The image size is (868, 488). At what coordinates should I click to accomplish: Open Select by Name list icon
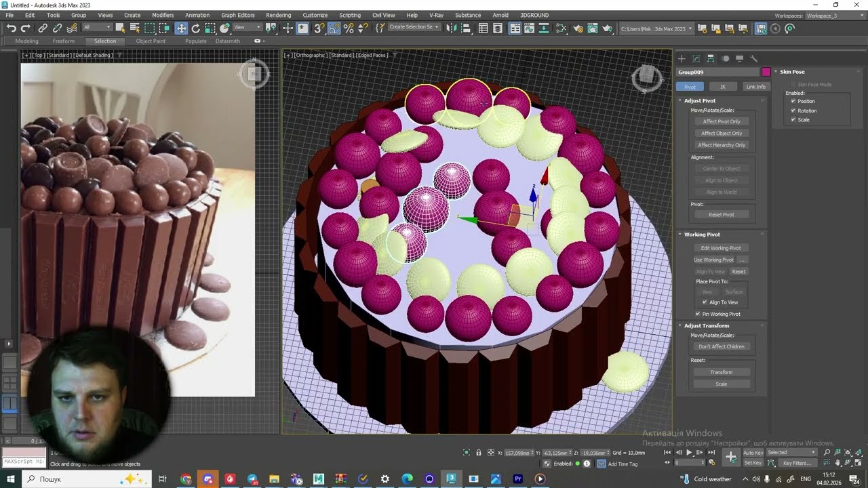click(135, 28)
